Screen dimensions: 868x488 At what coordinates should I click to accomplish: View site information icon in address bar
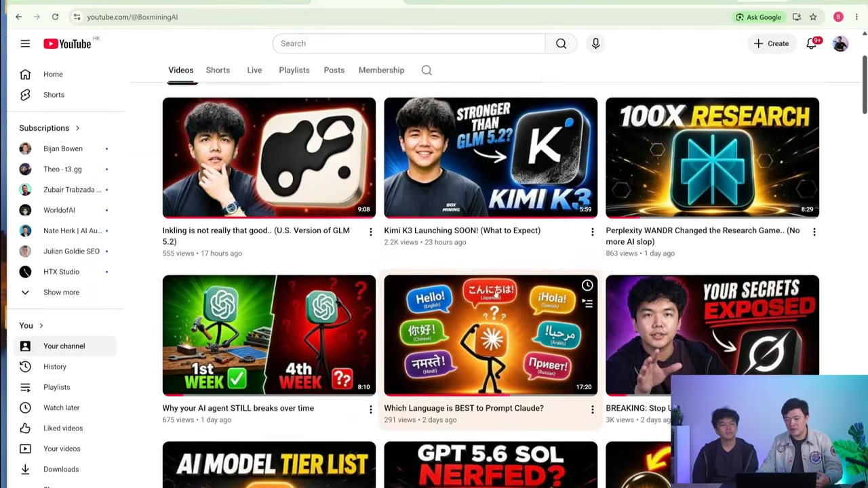(77, 17)
